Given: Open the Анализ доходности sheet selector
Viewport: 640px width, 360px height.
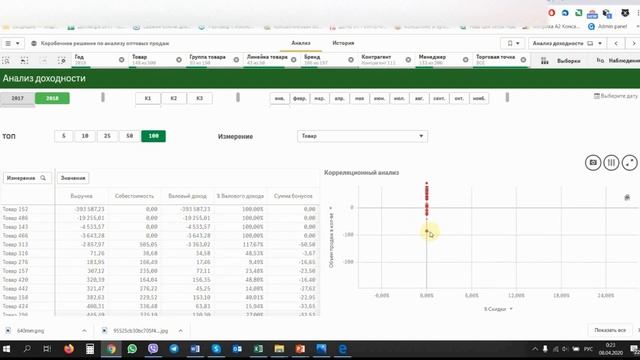Looking at the screenshot, I should (x=567, y=43).
